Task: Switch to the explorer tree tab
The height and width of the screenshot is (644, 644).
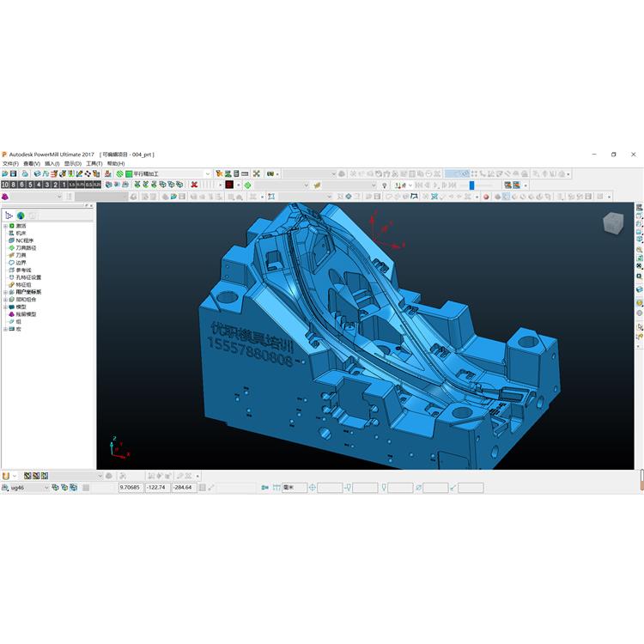Action: (9, 216)
